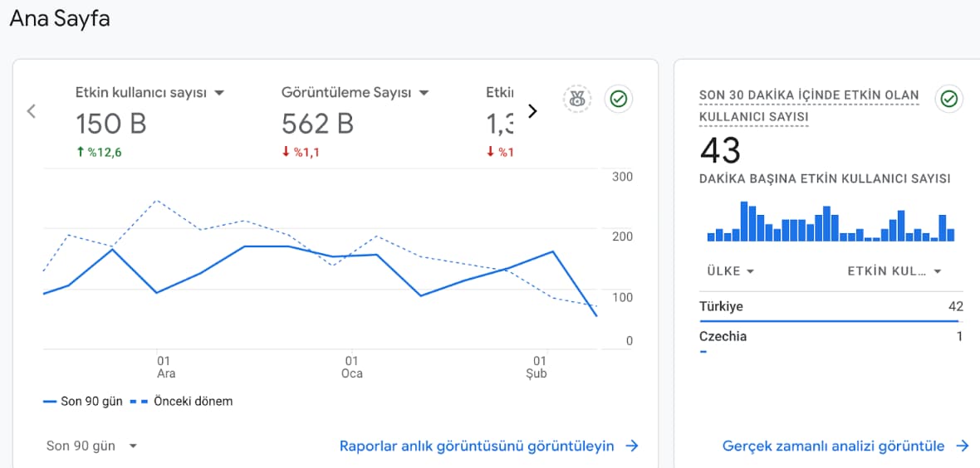Open Görüntüleme Sayısı metric dropdown
The height and width of the screenshot is (468, 980).
424,93
